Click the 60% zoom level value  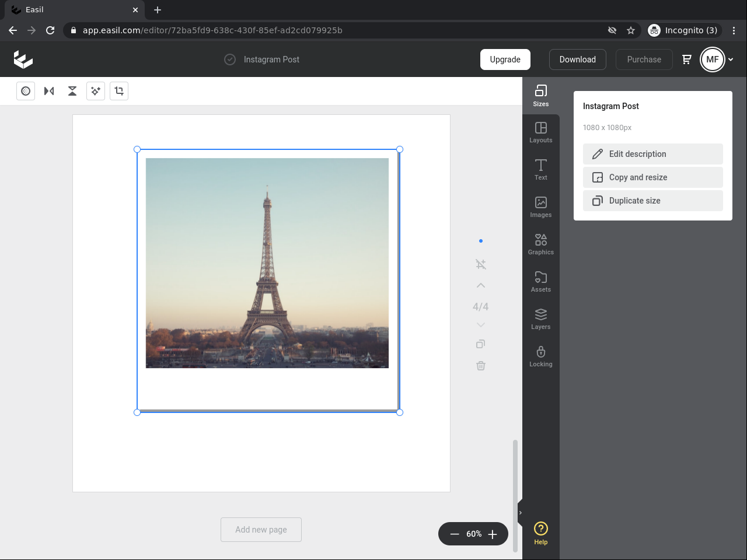(474, 534)
